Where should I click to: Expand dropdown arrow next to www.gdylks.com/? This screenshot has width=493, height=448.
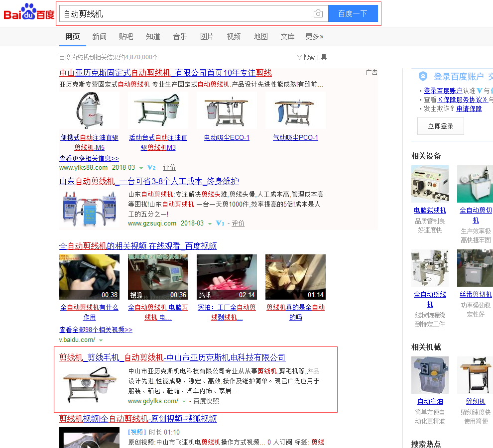pyautogui.click(x=184, y=402)
